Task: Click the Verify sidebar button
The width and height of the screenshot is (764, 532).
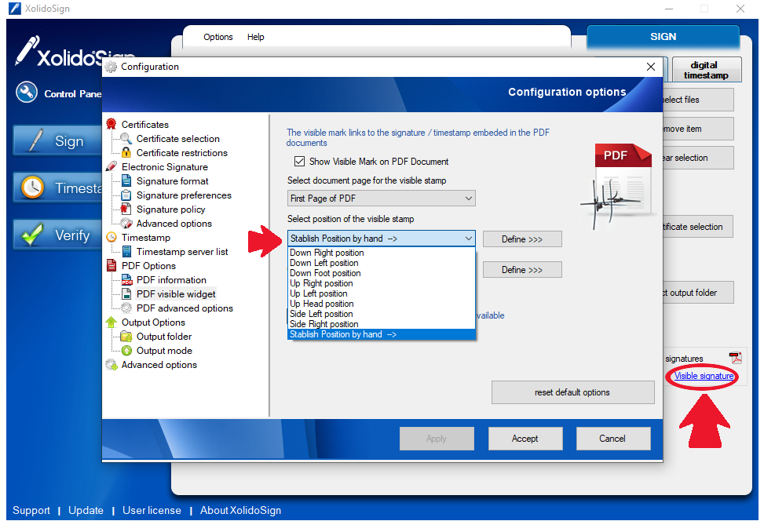Action: pyautogui.click(x=57, y=235)
